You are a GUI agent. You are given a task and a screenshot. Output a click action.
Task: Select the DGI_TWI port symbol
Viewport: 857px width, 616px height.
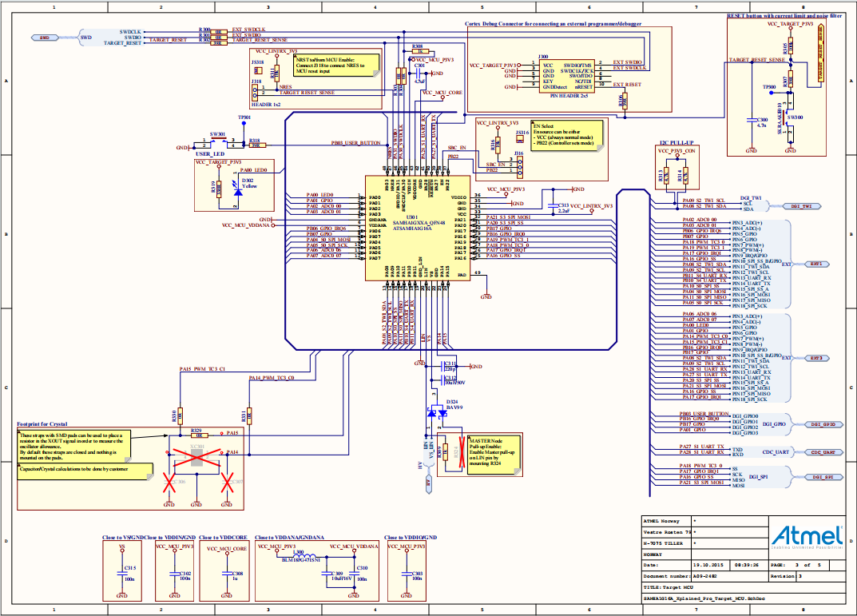801,206
